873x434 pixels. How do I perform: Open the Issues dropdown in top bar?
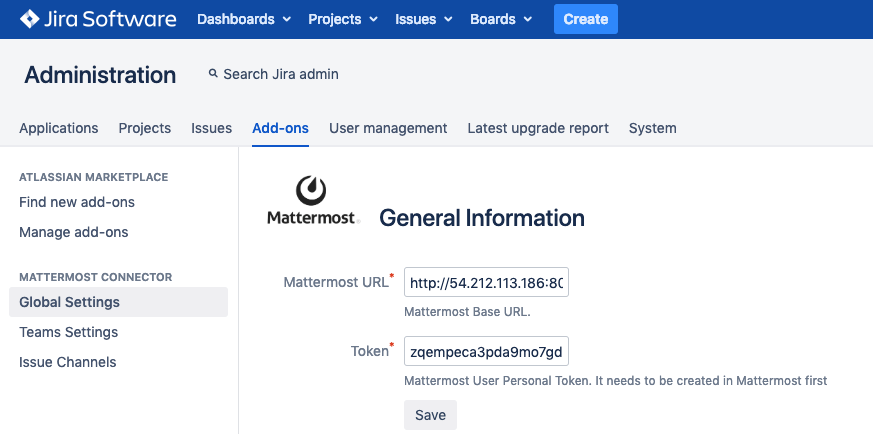coord(423,19)
